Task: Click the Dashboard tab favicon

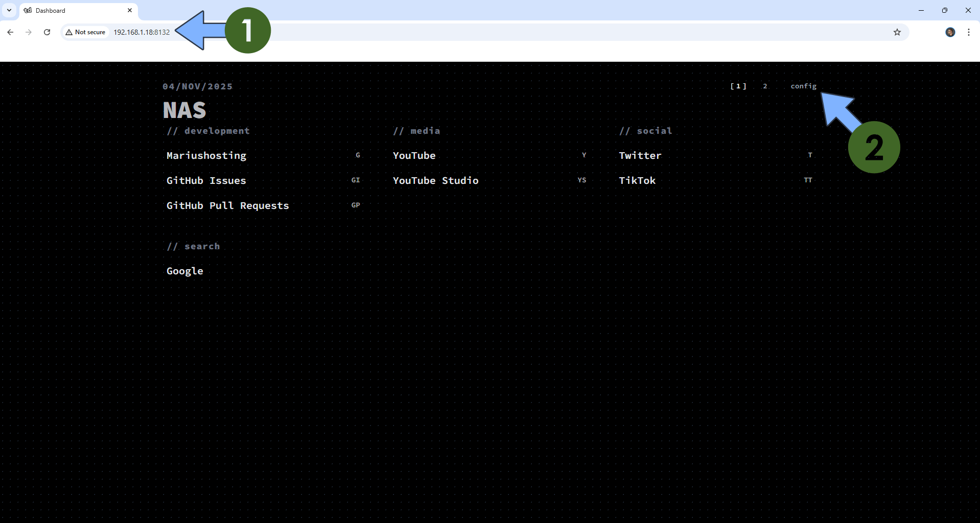Action: tap(28, 10)
